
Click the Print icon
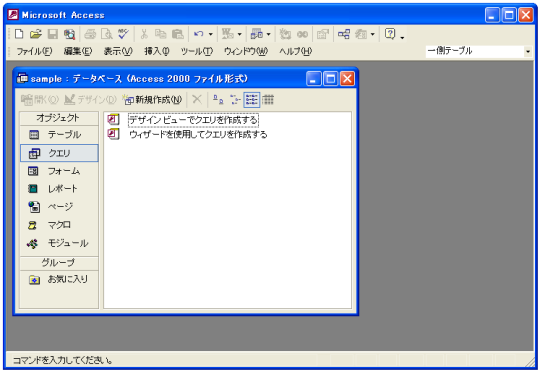(90, 34)
